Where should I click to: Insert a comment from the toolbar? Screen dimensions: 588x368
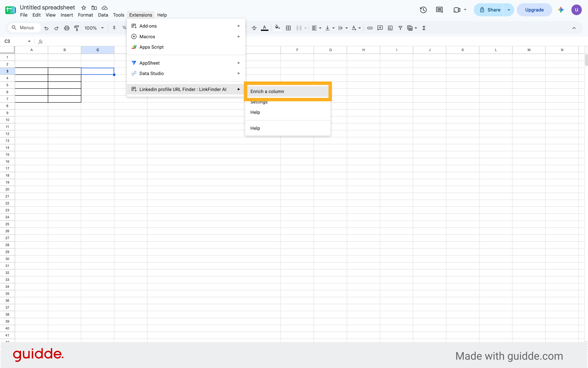pos(380,28)
